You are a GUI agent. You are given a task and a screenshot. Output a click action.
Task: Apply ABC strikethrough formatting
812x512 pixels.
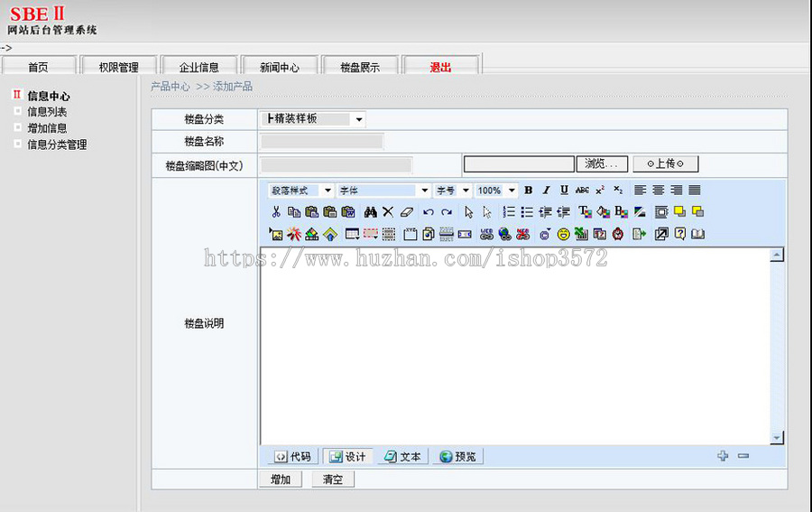(582, 191)
